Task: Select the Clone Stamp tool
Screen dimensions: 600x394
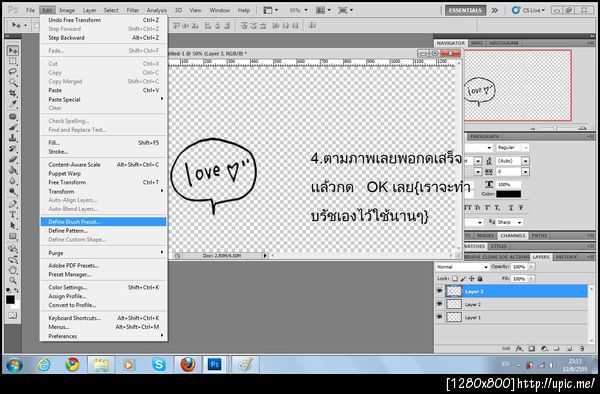Action: point(13,138)
